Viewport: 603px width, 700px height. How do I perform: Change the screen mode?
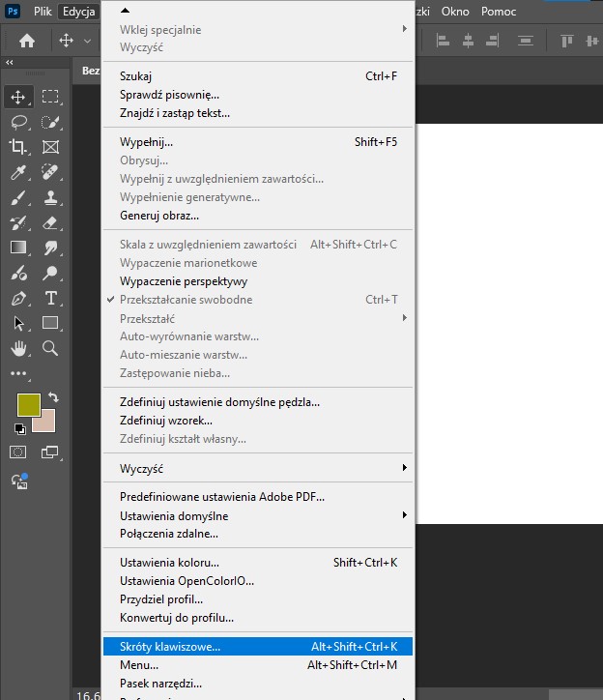[49, 452]
